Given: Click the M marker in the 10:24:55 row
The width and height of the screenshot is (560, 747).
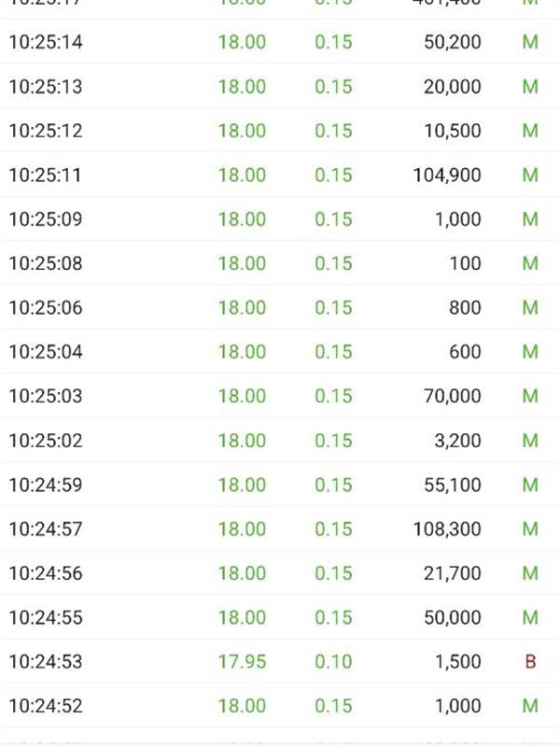Looking at the screenshot, I should coord(530,618).
